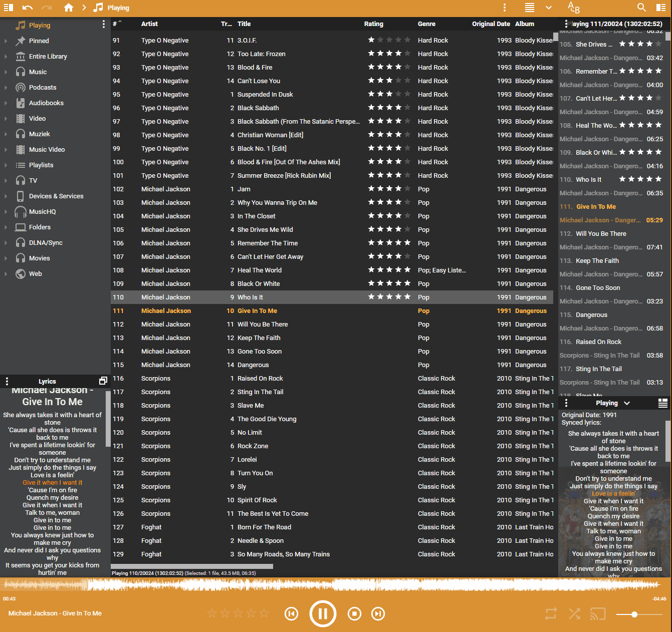Switch layout of the lower Playing panel
The image size is (672, 632).
pyautogui.click(x=662, y=403)
